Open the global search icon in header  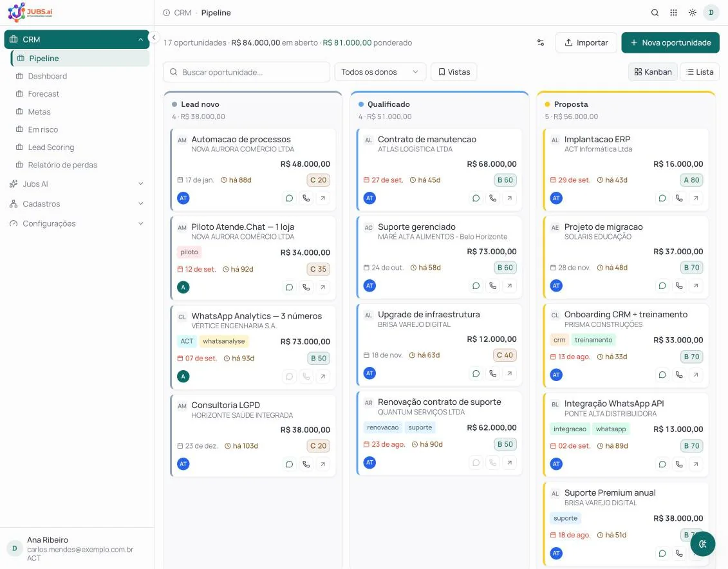coord(655,12)
